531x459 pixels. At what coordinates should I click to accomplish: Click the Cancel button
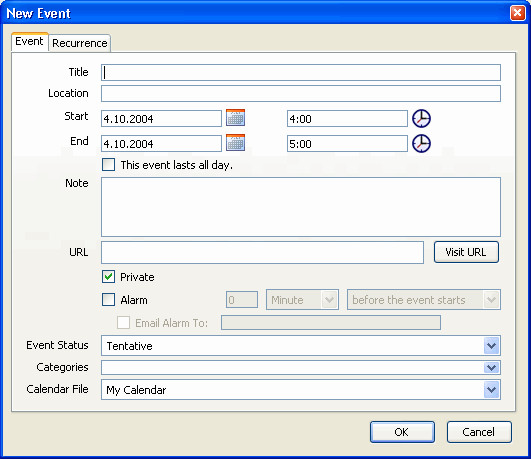[479, 432]
